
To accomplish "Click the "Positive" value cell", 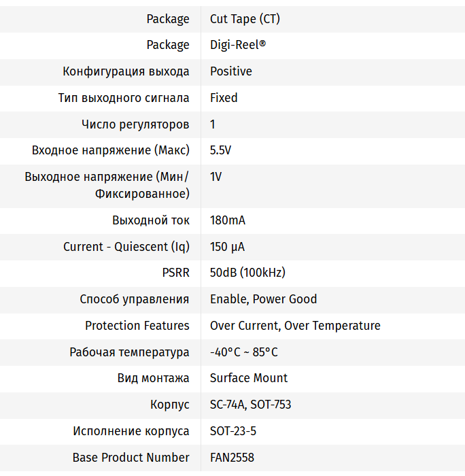I will 230,71.
